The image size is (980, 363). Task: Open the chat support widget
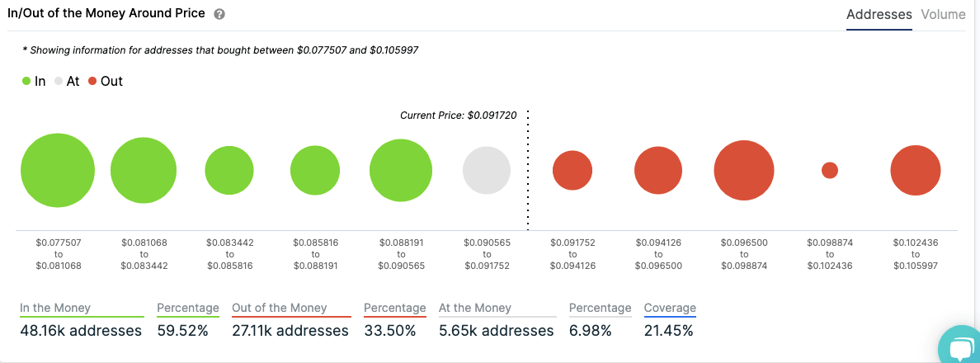coord(960,346)
